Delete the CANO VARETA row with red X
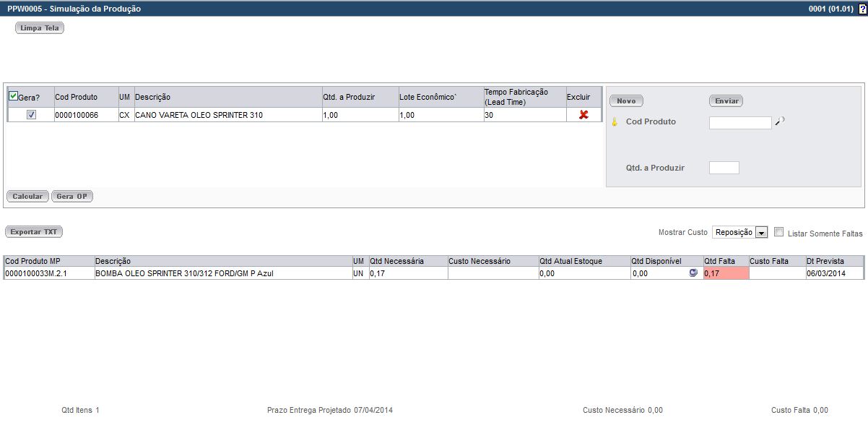Viewport: 868px width, 428px height. click(x=583, y=115)
